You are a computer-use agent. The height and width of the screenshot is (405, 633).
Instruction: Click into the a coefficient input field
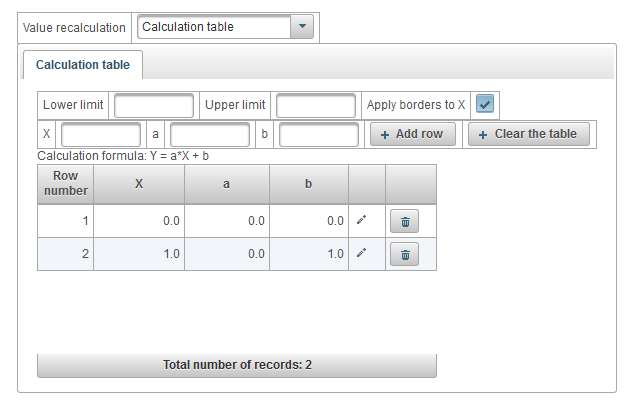(x=210, y=134)
